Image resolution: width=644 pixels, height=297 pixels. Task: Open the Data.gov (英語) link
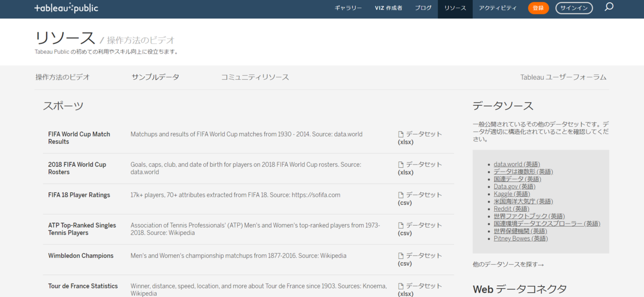[x=515, y=187]
